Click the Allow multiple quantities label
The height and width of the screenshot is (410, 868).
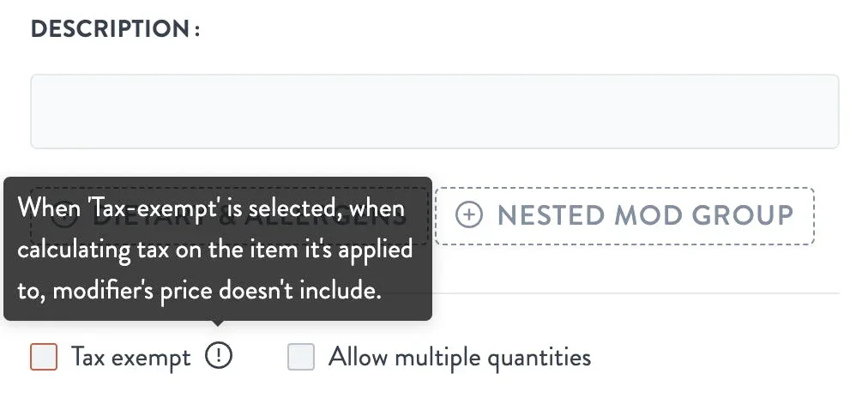(460, 358)
